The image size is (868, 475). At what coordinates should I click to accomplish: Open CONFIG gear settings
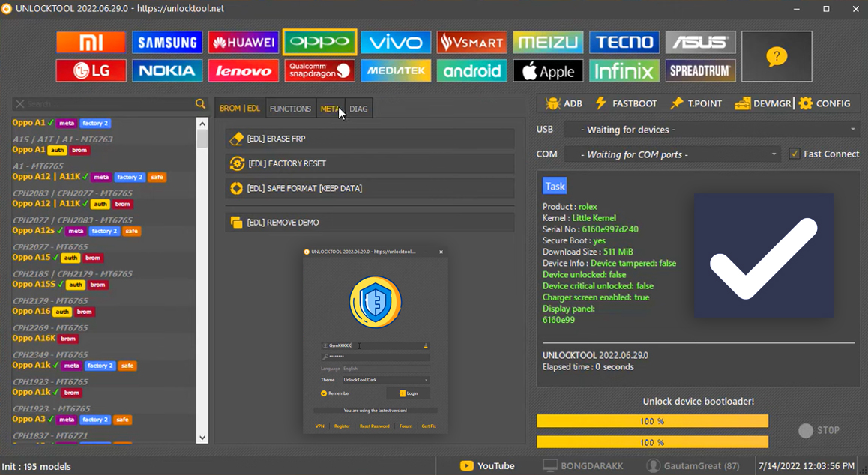point(825,103)
